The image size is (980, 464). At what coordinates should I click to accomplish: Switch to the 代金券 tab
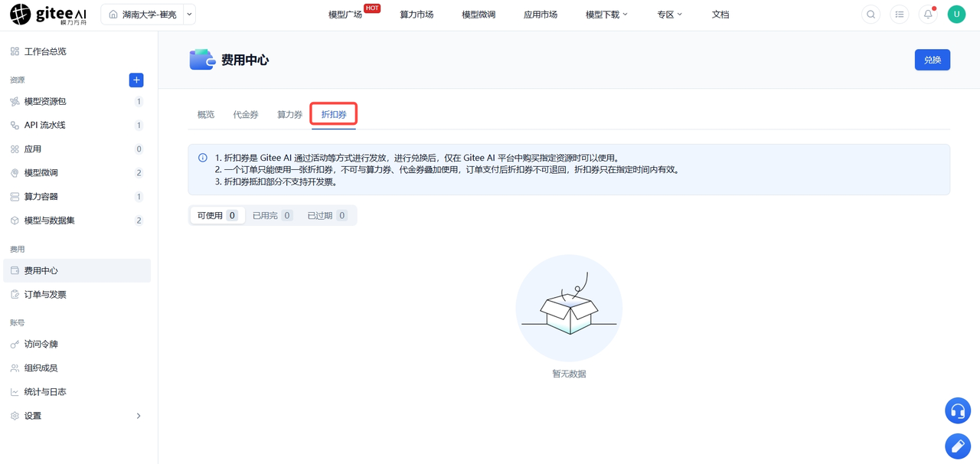coord(246,115)
